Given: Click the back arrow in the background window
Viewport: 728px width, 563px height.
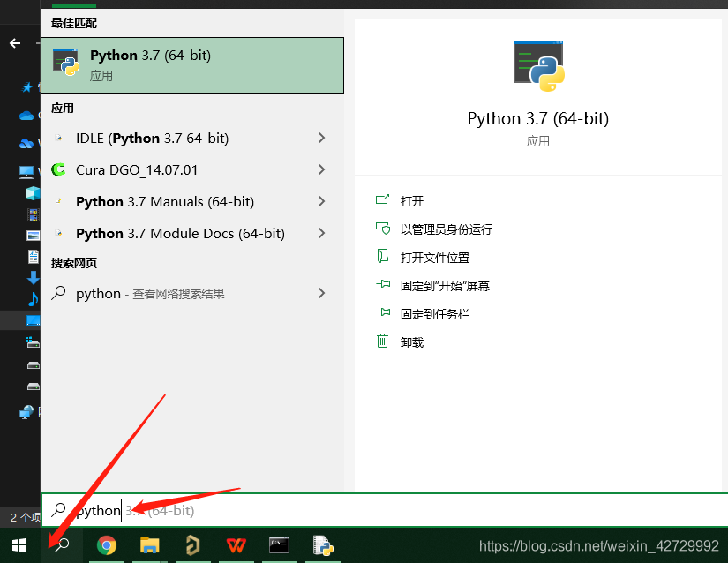Looking at the screenshot, I should (15, 43).
